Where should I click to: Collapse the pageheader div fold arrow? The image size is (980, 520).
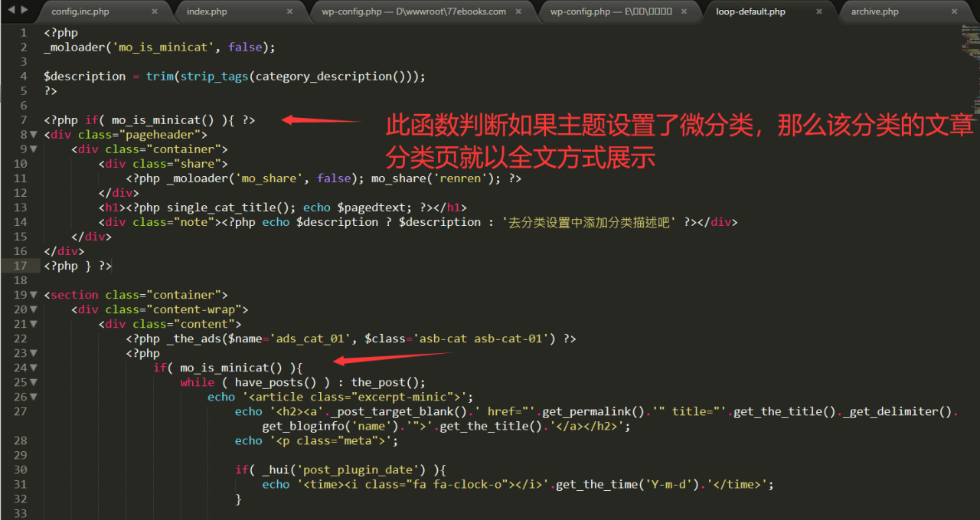click(x=32, y=134)
